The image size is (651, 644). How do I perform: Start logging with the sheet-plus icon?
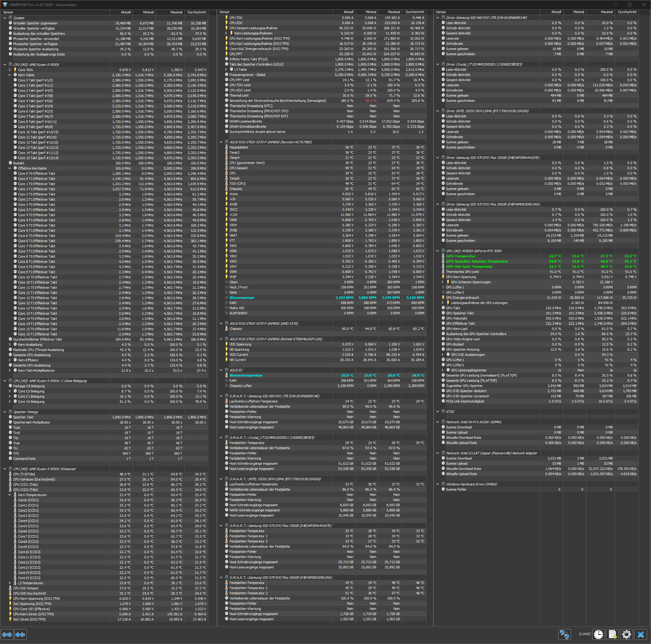613,634
